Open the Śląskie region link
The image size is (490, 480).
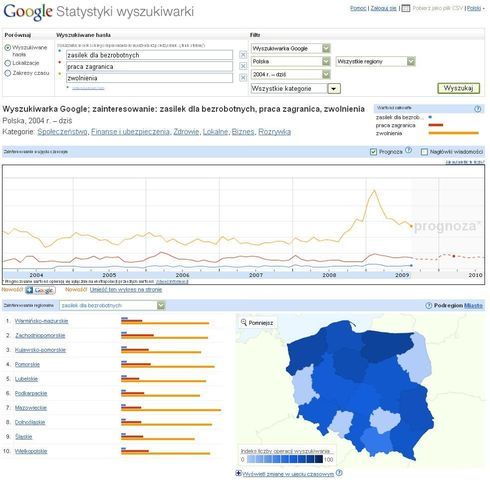coord(23,437)
